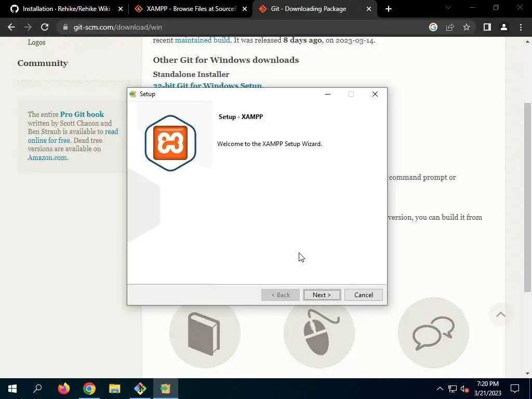Click the git-scm.com address bar
532x399 pixels.
pos(117,27)
